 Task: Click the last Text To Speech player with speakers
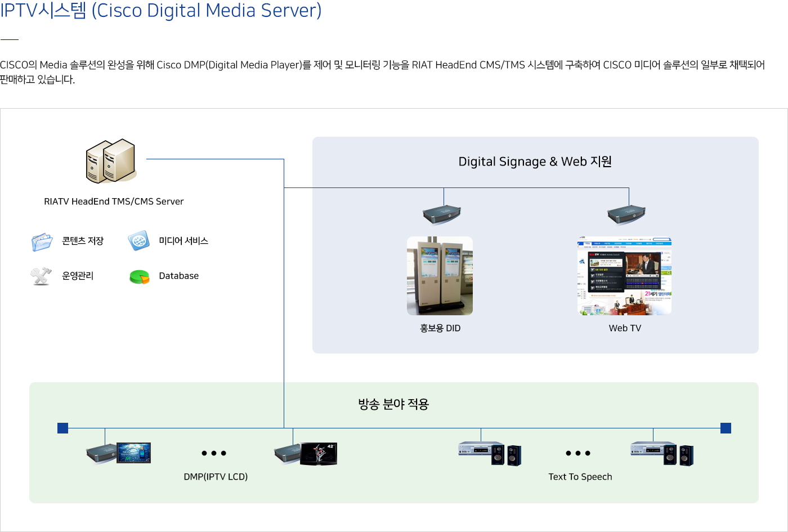click(662, 453)
